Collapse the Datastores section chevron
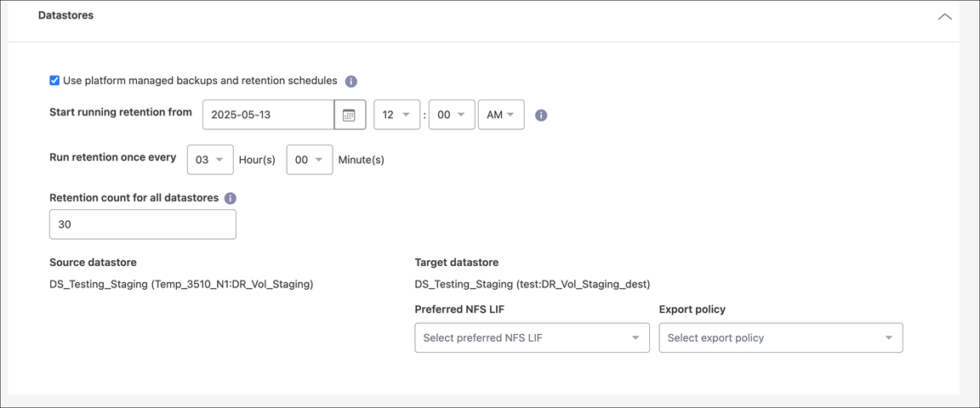Screen dimensions: 980x408 click(944, 16)
